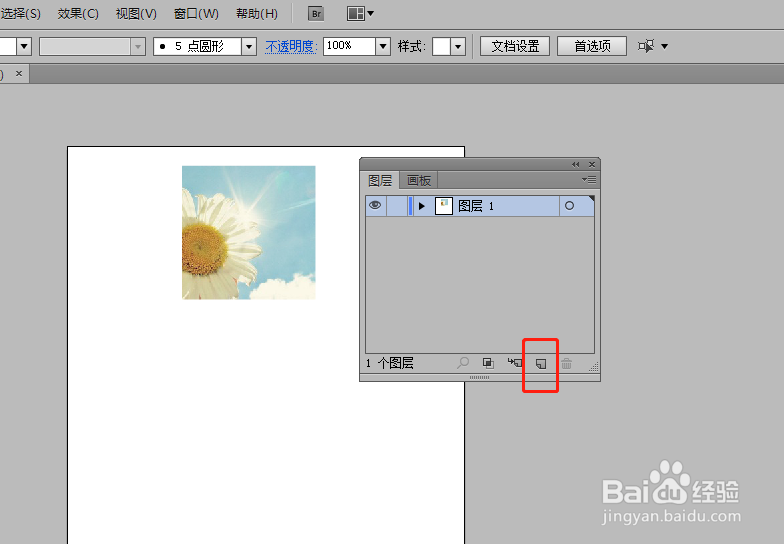Open the brush definition dropdown arrow
The height and width of the screenshot is (544, 784).
249,46
